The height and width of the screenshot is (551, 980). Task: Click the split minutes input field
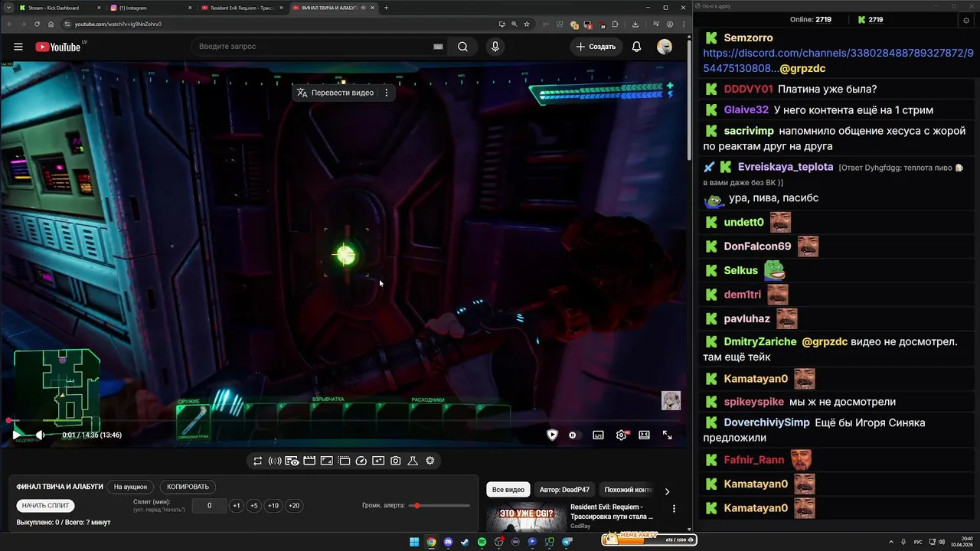coord(209,506)
